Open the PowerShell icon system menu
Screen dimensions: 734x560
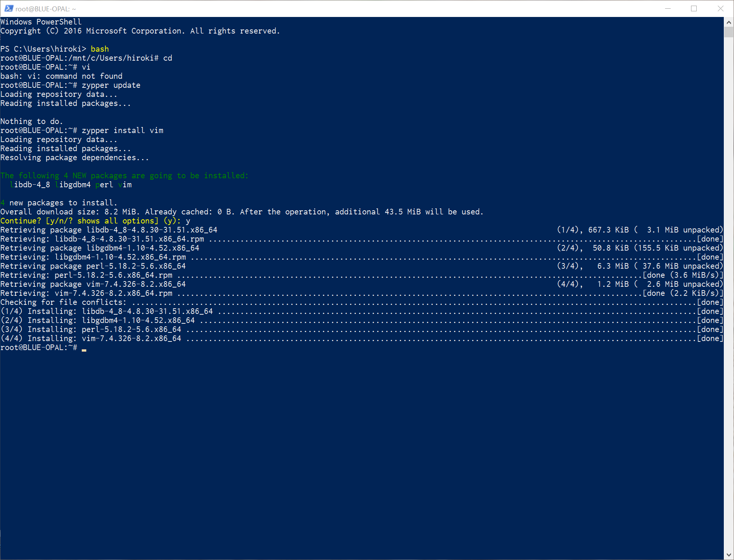[9, 8]
